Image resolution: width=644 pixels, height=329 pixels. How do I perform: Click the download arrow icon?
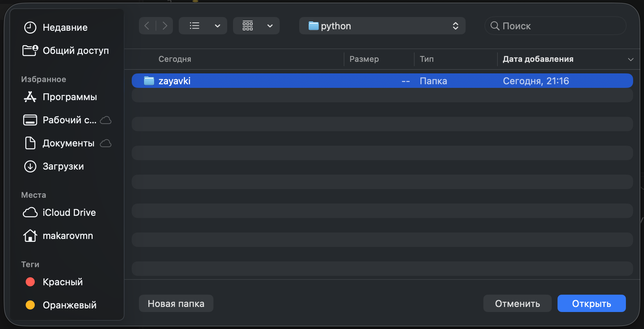pos(30,166)
